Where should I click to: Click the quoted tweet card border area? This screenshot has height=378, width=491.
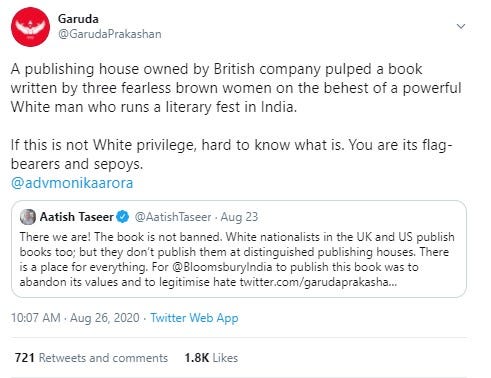[239, 249]
